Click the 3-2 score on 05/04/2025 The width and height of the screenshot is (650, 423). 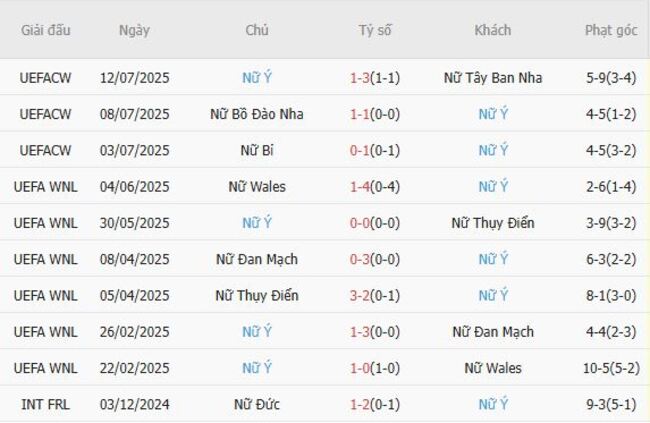pyautogui.click(x=363, y=295)
